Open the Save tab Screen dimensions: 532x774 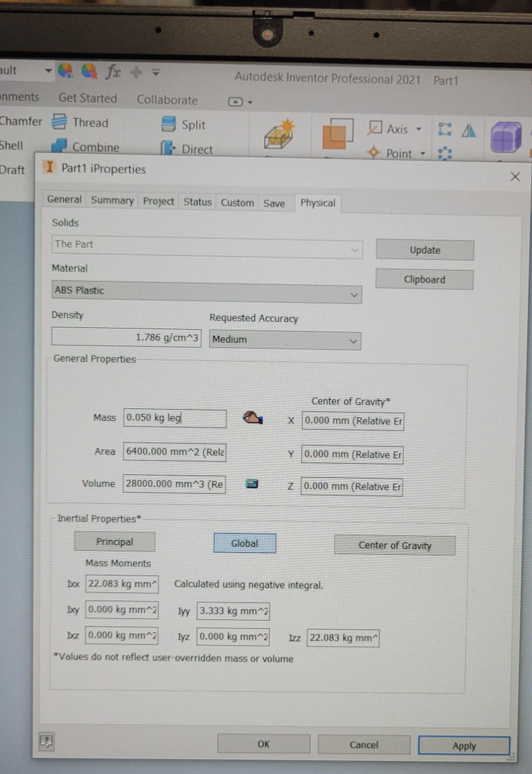[274, 203]
